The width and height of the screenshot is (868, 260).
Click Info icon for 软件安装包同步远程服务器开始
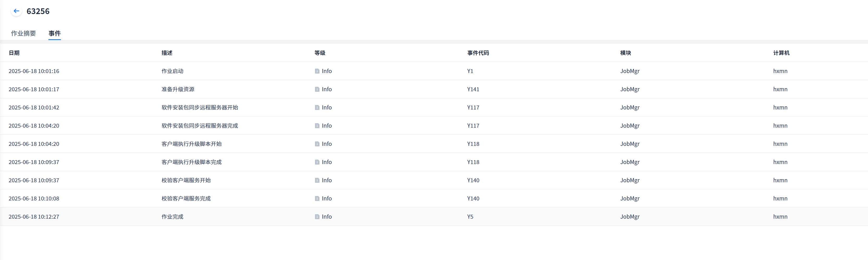pos(317,108)
